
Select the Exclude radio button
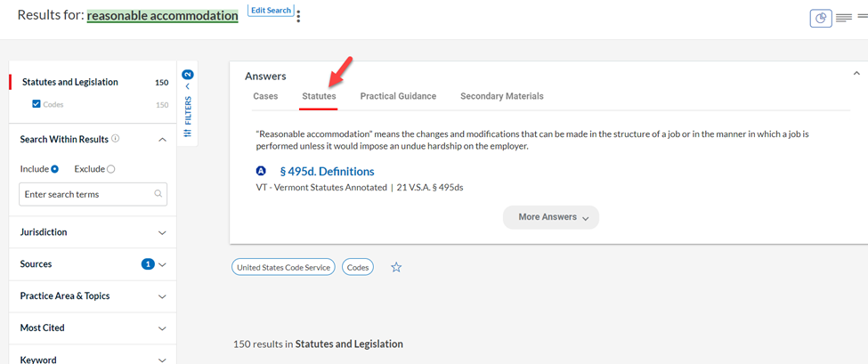click(110, 169)
